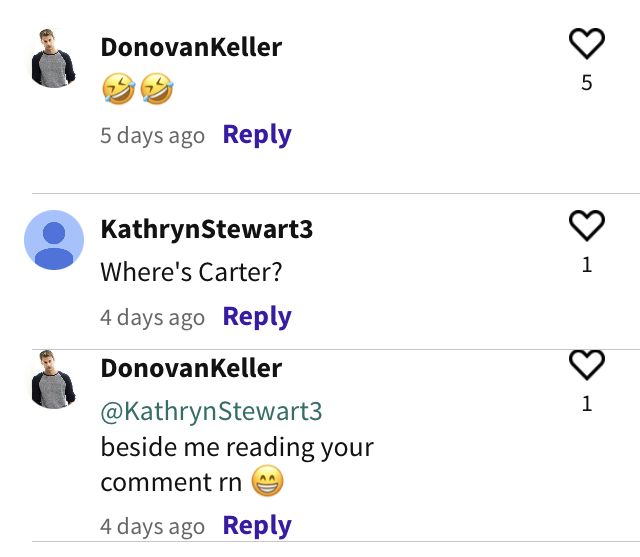The width and height of the screenshot is (640, 557).
Task: Open DonovanKeller's avatar on the last comment
Action: coord(53,379)
